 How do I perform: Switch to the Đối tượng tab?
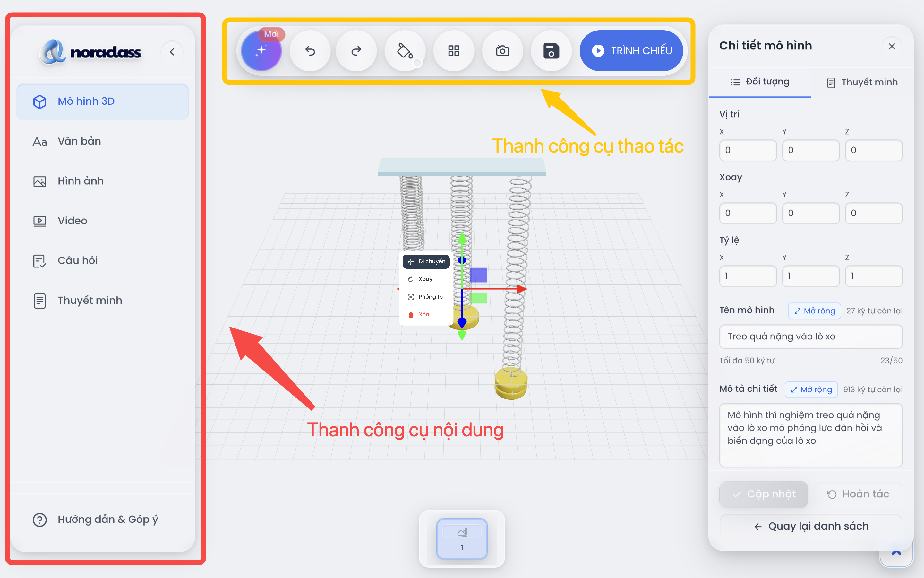[760, 82]
